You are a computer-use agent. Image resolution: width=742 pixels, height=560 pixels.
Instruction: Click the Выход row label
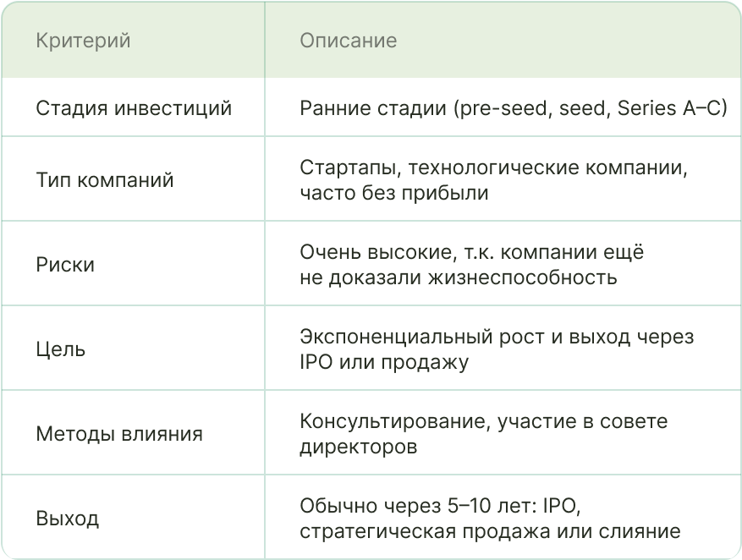click(x=68, y=519)
